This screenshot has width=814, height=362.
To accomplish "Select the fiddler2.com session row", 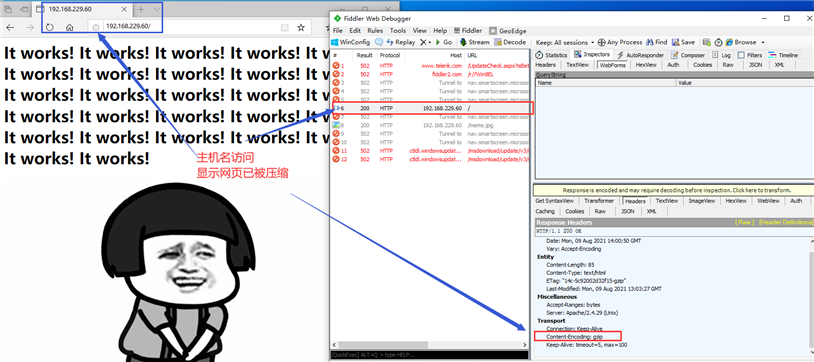I will (x=430, y=74).
